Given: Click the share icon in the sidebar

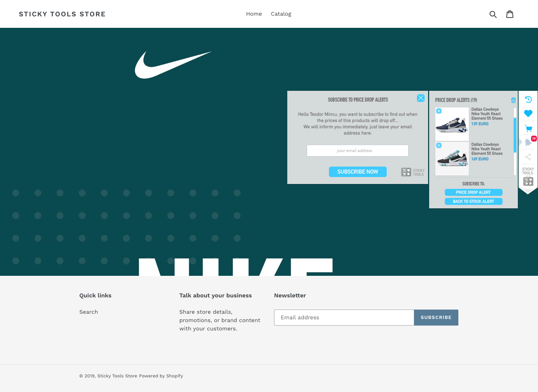Looking at the screenshot, I should point(528,157).
